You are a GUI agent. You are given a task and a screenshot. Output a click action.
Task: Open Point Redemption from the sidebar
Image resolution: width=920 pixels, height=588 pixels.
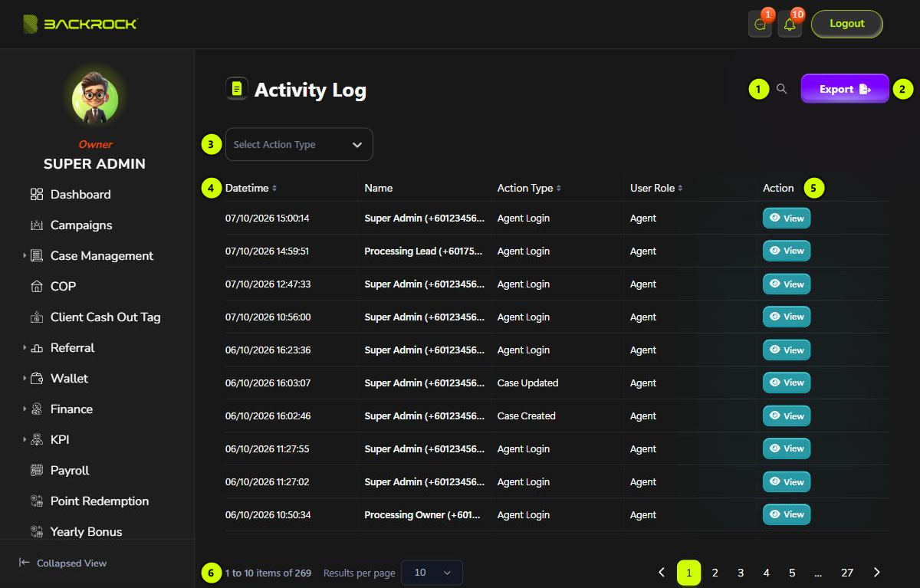pos(100,501)
